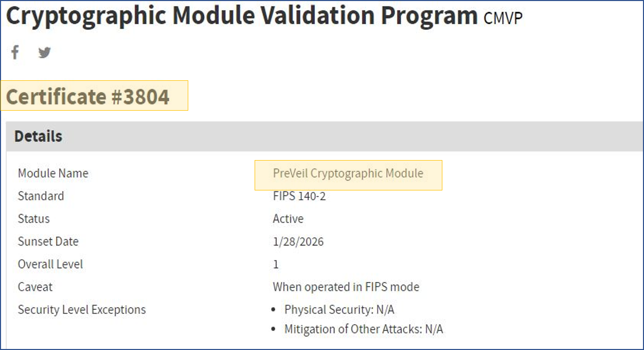Screen dimensions: 644x350
Task: Click the Certificate #3804 heading
Action: click(87, 97)
